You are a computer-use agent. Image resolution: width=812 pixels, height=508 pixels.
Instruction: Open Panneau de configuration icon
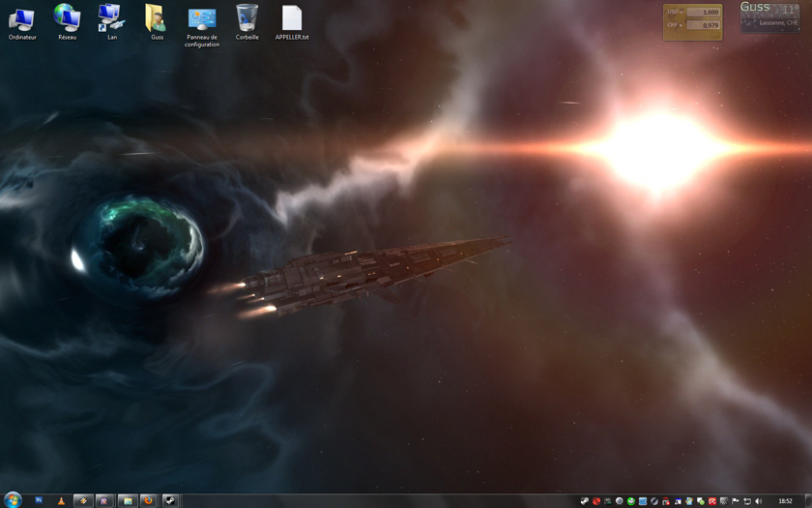[202, 26]
